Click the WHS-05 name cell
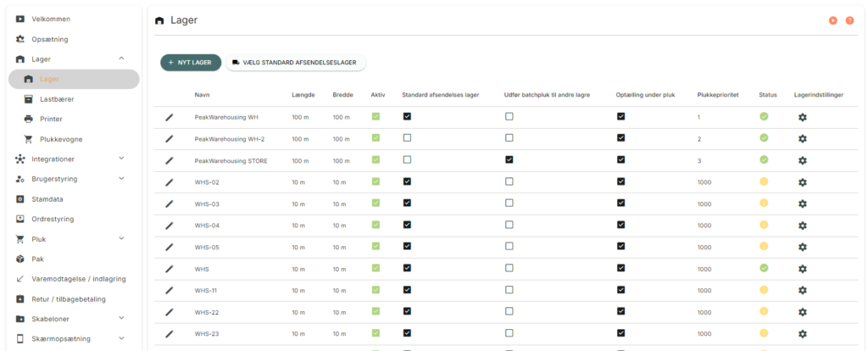 [x=207, y=248]
